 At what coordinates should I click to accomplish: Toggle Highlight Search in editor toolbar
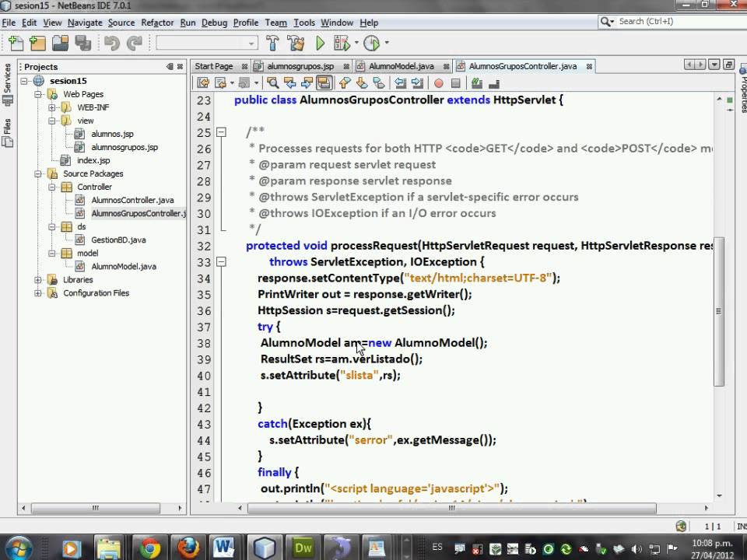[x=324, y=83]
